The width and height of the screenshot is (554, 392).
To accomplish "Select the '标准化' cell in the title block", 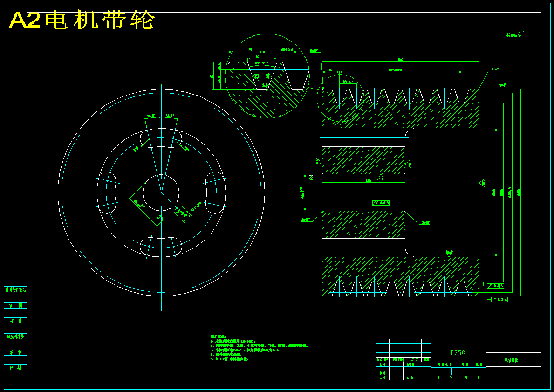I will coord(410,364).
